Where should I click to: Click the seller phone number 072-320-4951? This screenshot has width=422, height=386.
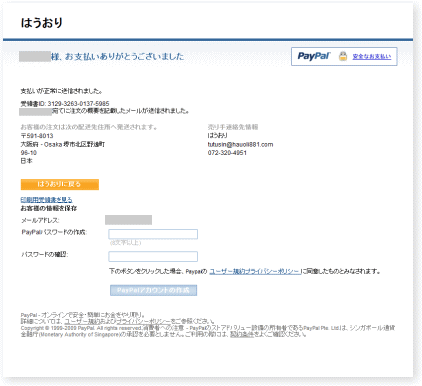[227, 153]
